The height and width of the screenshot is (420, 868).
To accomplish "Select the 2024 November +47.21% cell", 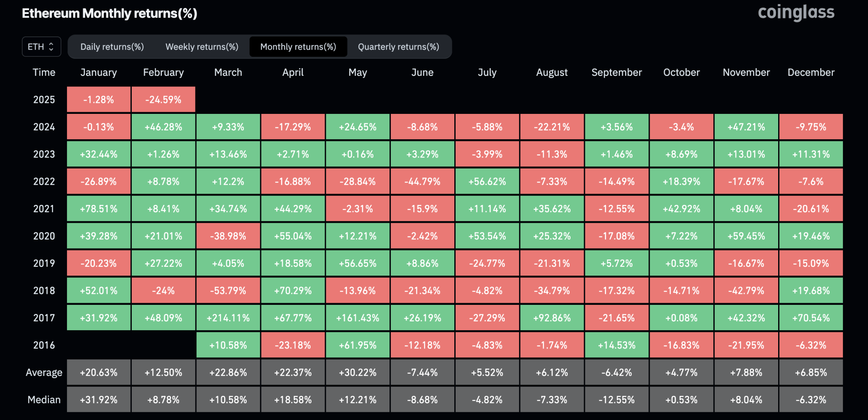I will click(x=746, y=127).
